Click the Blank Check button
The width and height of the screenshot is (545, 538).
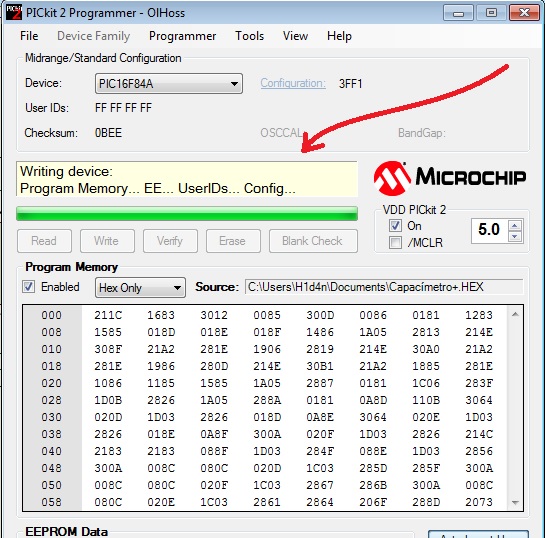[x=313, y=241]
